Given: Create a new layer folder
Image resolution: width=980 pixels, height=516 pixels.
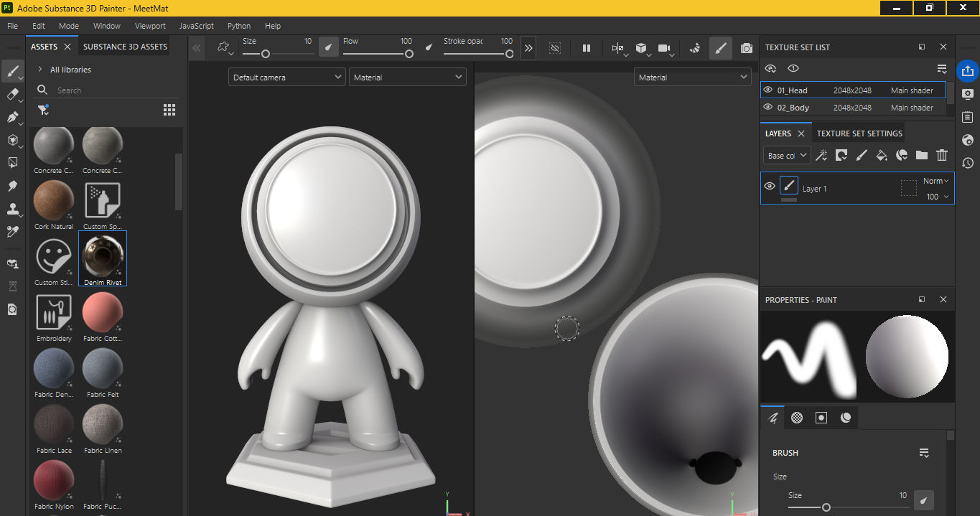Looking at the screenshot, I should click(922, 155).
